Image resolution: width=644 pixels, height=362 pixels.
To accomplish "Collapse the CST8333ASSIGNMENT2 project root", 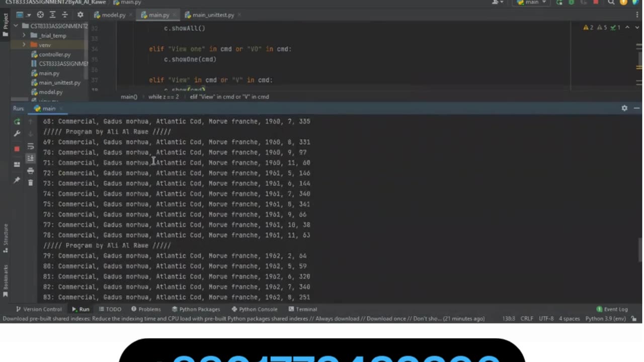I will click(x=16, y=26).
